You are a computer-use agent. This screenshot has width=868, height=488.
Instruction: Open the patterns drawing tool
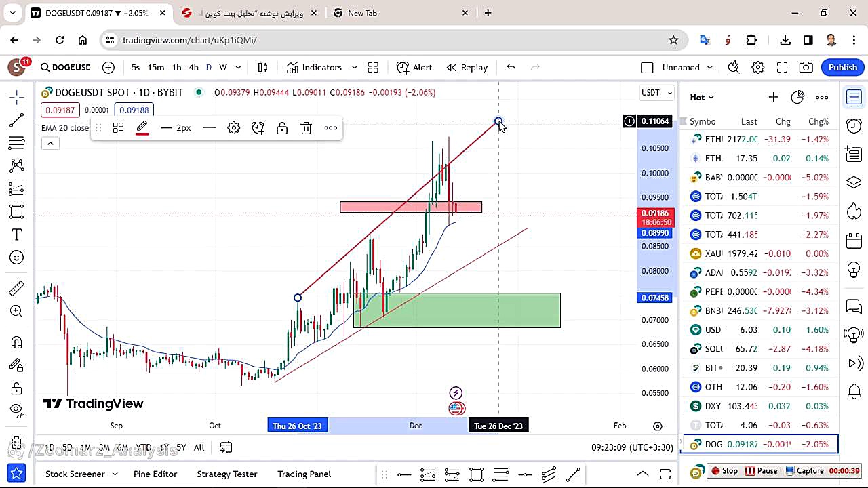pos(17,165)
